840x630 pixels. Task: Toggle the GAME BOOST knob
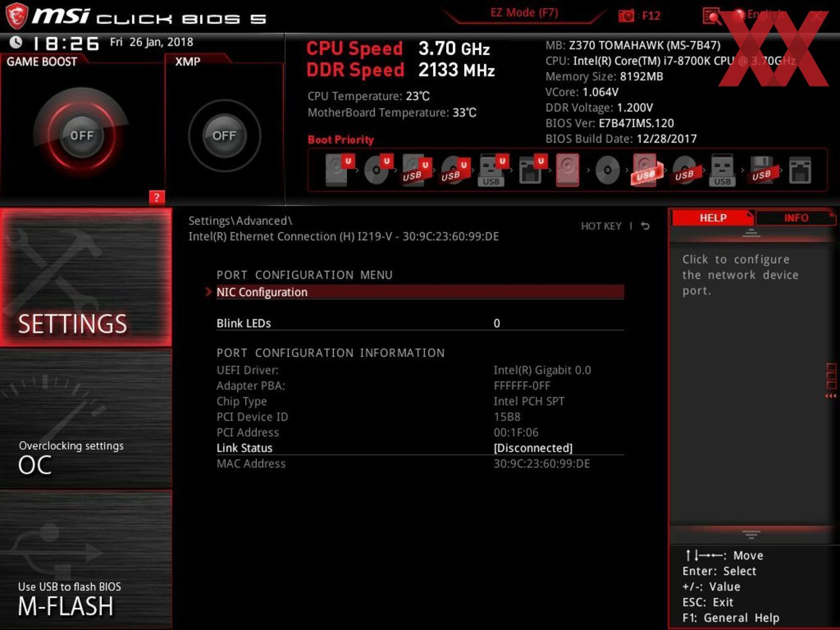[x=82, y=135]
